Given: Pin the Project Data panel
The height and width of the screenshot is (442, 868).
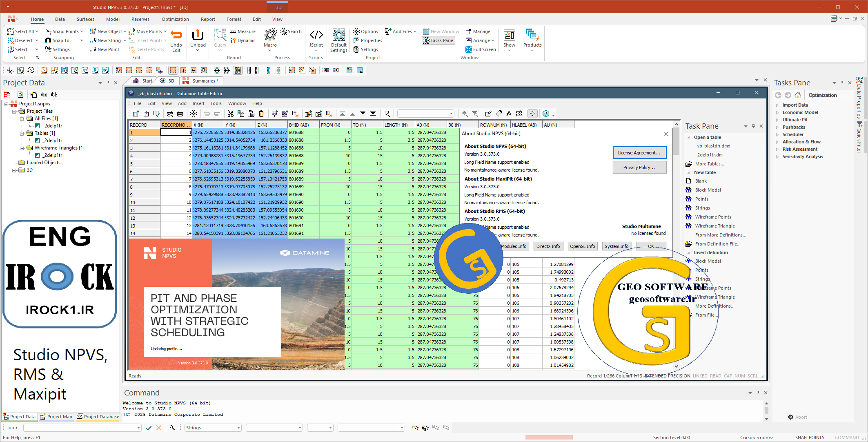Looking at the screenshot, I should click(x=108, y=83).
